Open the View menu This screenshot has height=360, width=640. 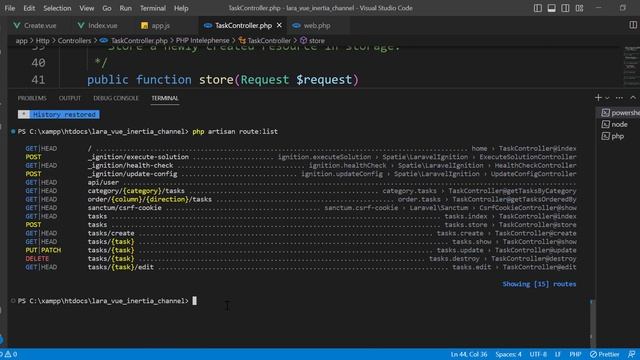click(x=87, y=8)
